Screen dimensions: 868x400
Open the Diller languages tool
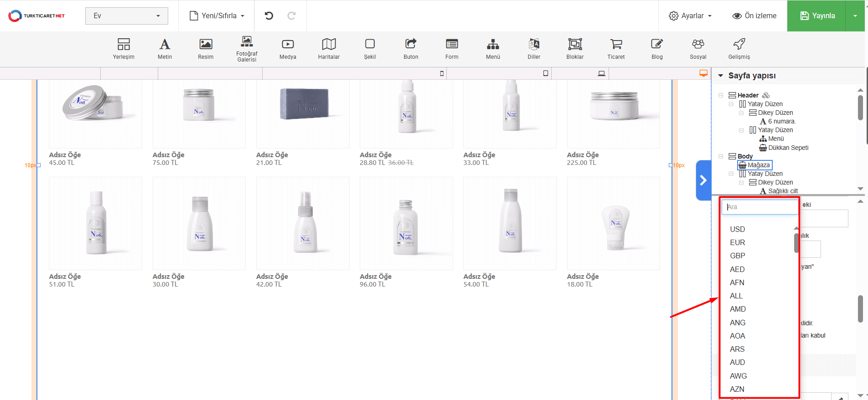[534, 49]
